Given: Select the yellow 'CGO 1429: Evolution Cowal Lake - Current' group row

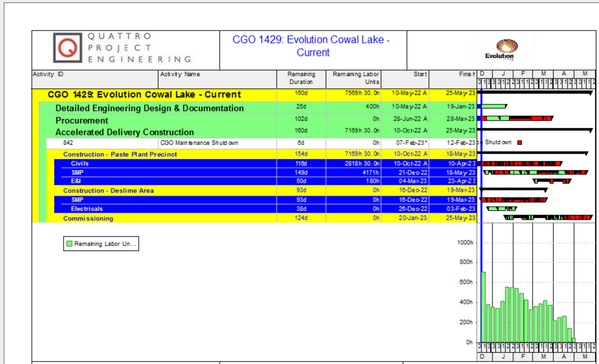Looking at the screenshot, I should pyautogui.click(x=255, y=95).
